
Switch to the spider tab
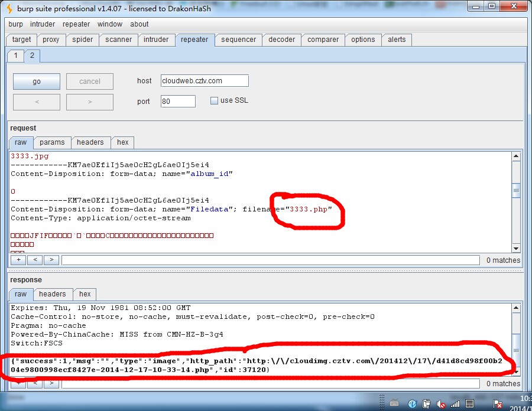click(x=82, y=40)
